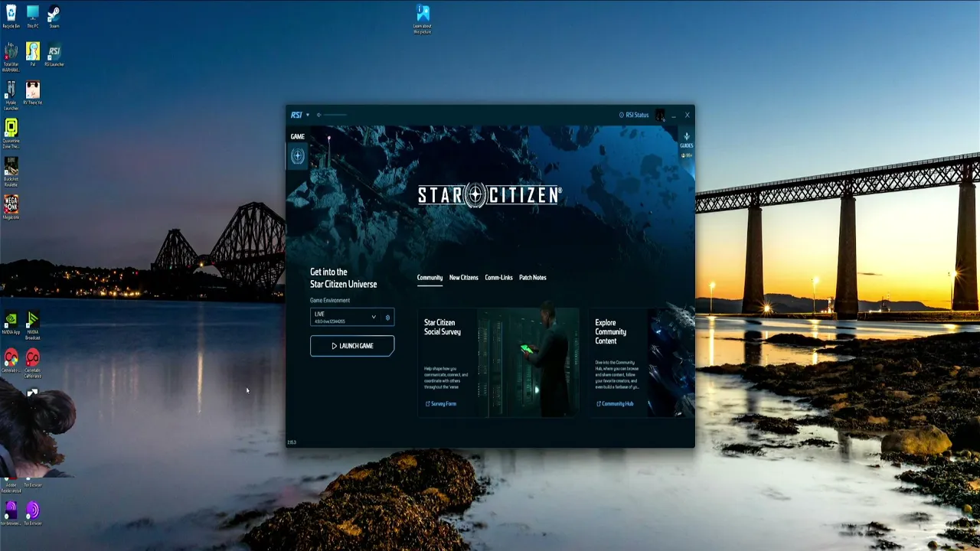This screenshot has height=551, width=980.
Task: Launch the game with LAUNCH GAME button
Action: (352, 346)
